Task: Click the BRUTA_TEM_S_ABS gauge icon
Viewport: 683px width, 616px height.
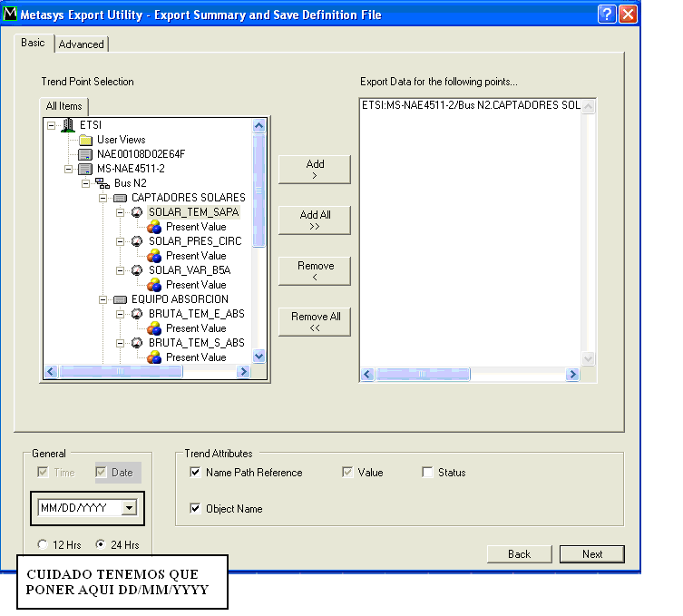Action: 137,343
